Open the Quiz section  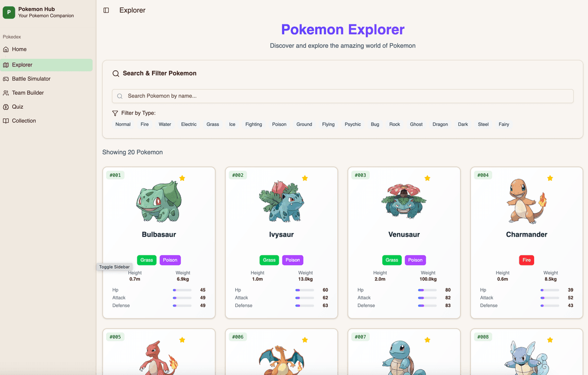point(18,107)
